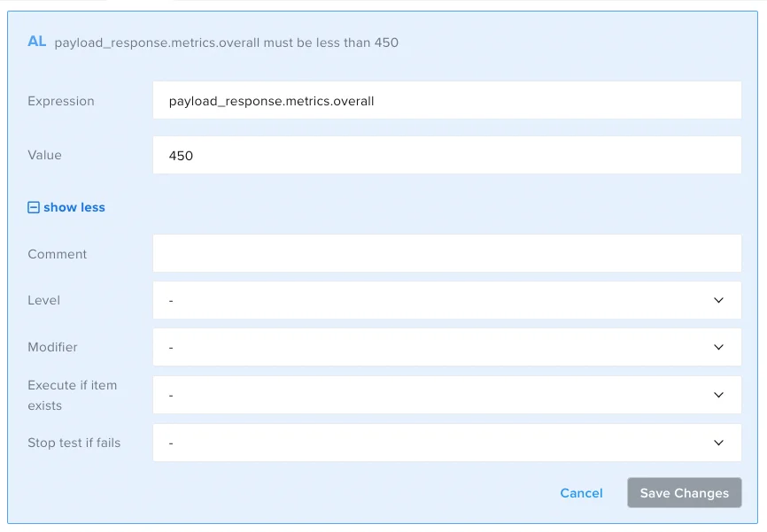Click the Modifier dropdown chevron
This screenshot has width=767, height=532.
click(x=719, y=347)
